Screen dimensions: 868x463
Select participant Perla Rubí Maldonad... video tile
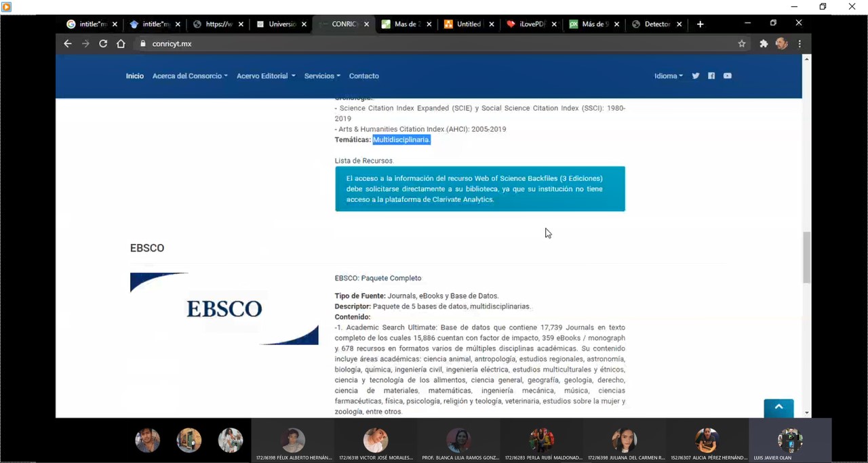click(x=542, y=441)
